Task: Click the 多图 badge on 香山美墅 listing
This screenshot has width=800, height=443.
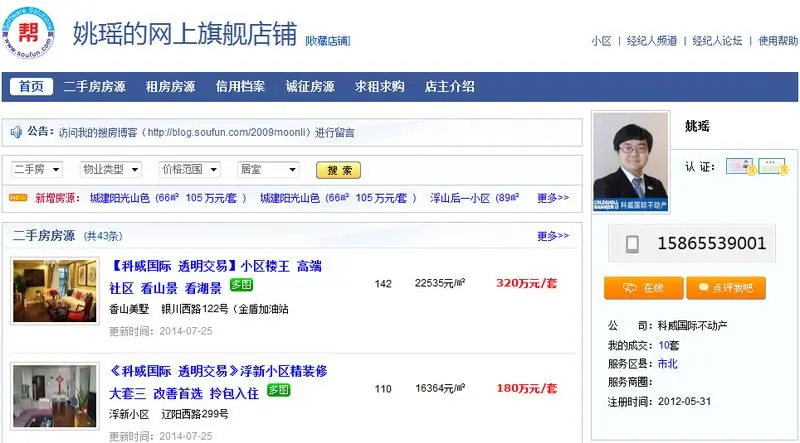Action: click(241, 285)
